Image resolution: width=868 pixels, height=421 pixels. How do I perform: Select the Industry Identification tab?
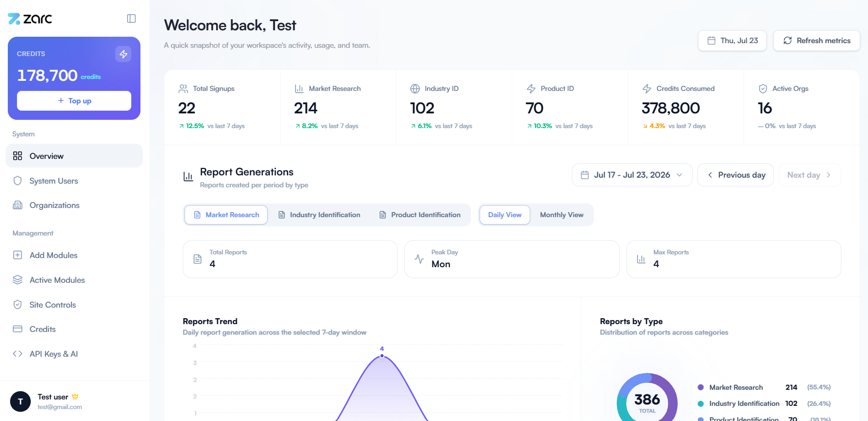[x=319, y=215]
